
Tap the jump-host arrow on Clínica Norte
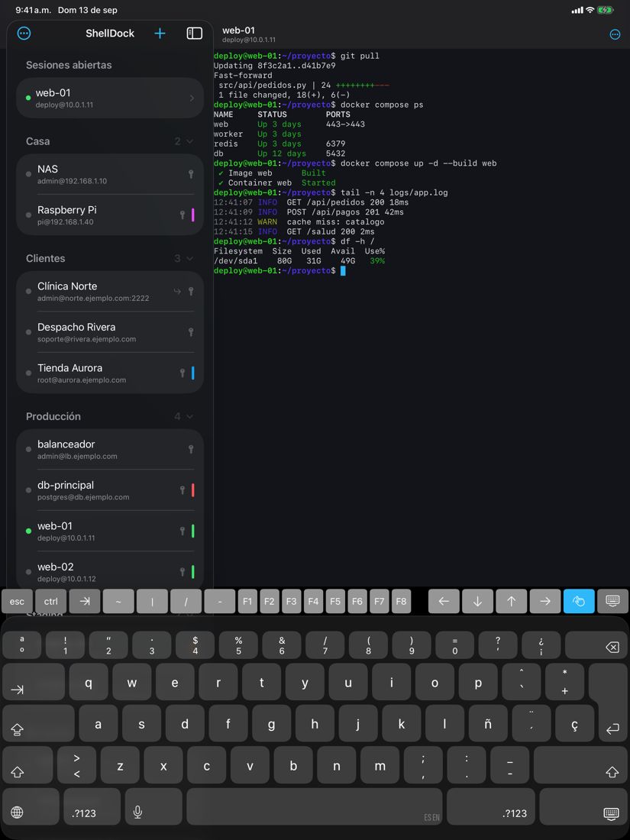[177, 292]
